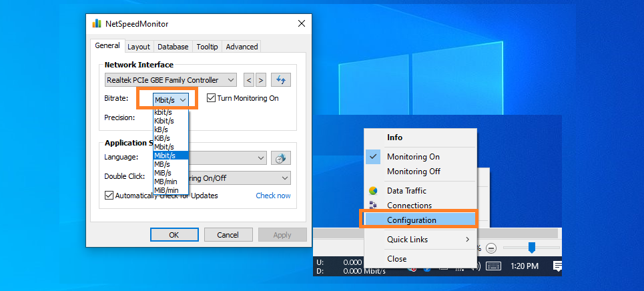Expand the Quick Links submenu arrow
Screen dimensions: 644x291
point(467,239)
